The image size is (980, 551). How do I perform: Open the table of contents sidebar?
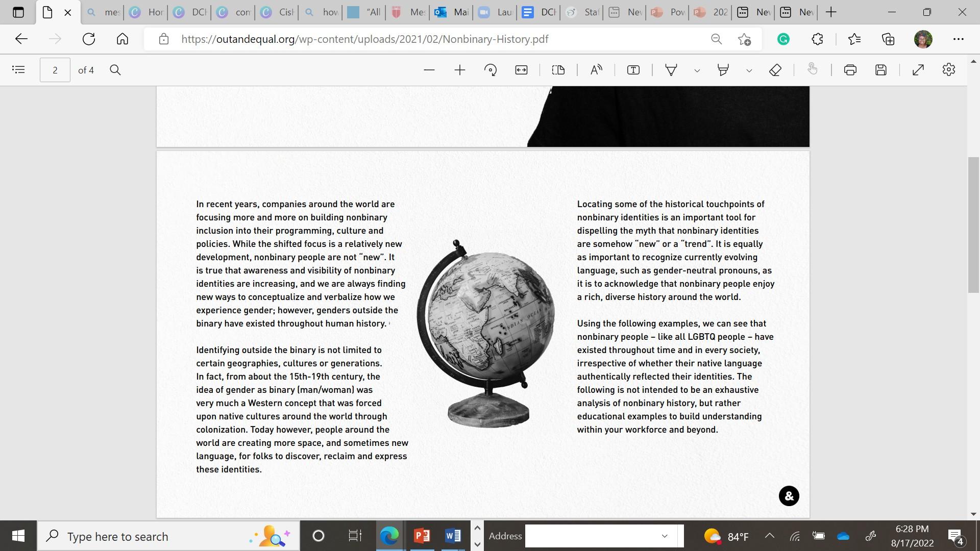[x=18, y=70]
